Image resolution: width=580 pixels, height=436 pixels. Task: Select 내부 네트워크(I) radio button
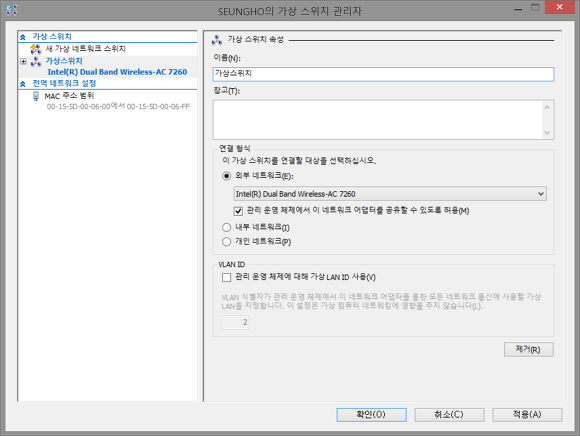(x=226, y=227)
